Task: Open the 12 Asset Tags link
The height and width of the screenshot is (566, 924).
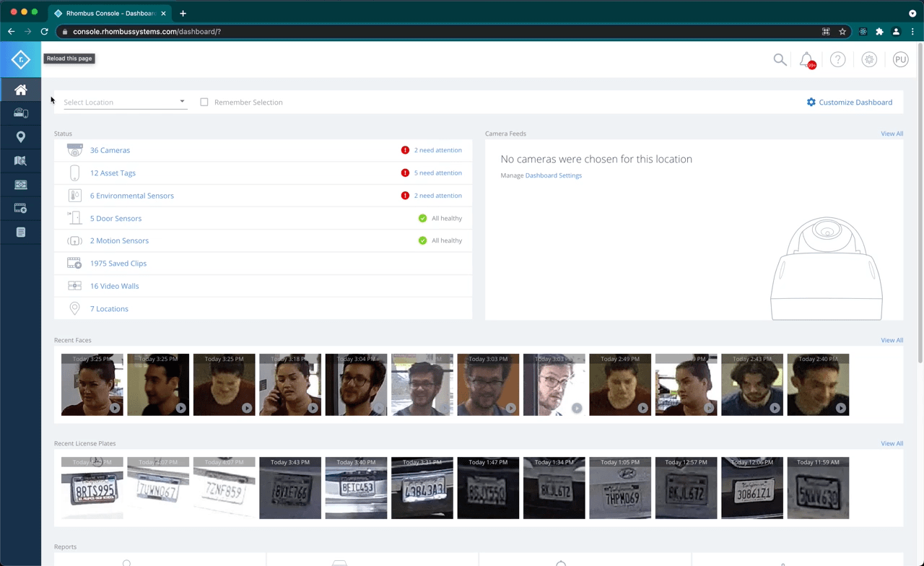Action: (113, 173)
